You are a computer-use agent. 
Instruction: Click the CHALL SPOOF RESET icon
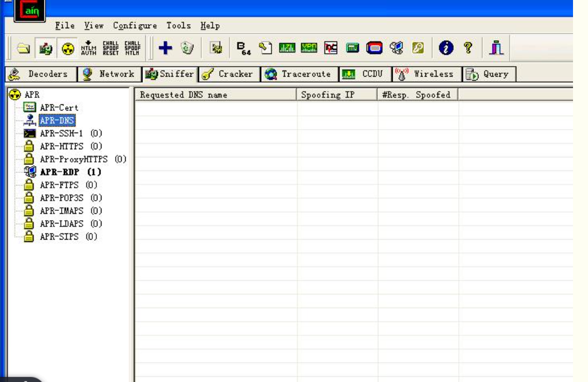click(111, 48)
